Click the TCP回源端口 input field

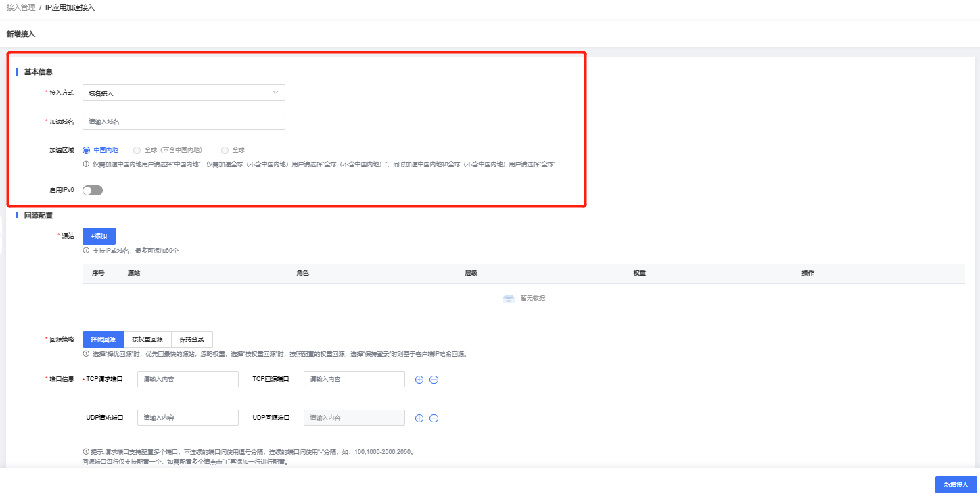tap(354, 379)
